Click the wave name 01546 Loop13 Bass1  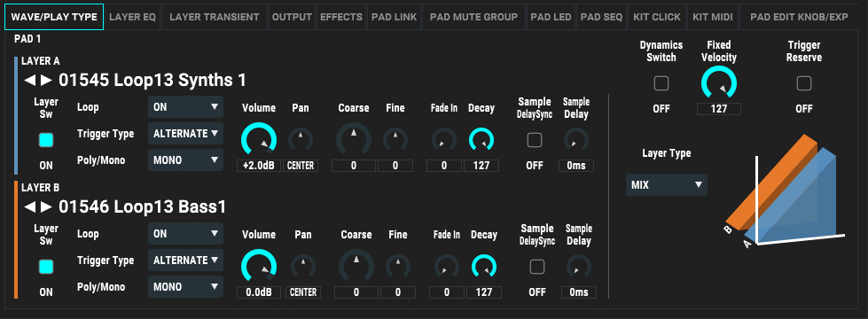click(x=142, y=207)
